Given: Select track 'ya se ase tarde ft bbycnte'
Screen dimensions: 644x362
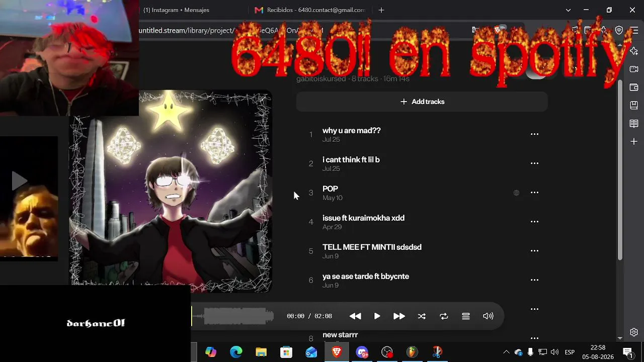Looking at the screenshot, I should pyautogui.click(x=366, y=277).
